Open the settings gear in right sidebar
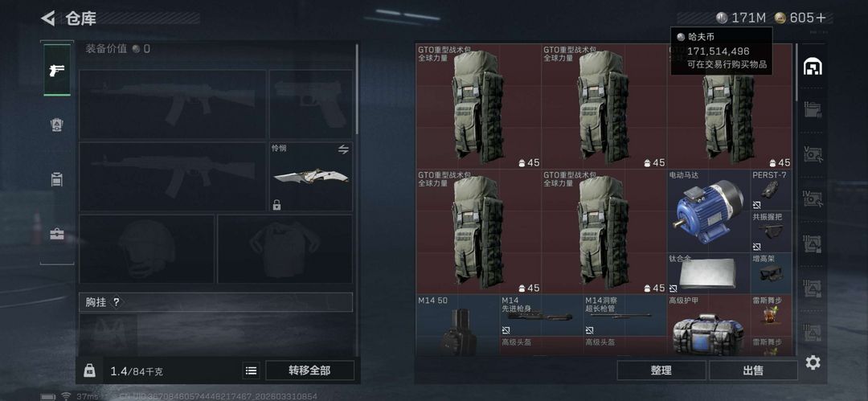 [x=813, y=362]
